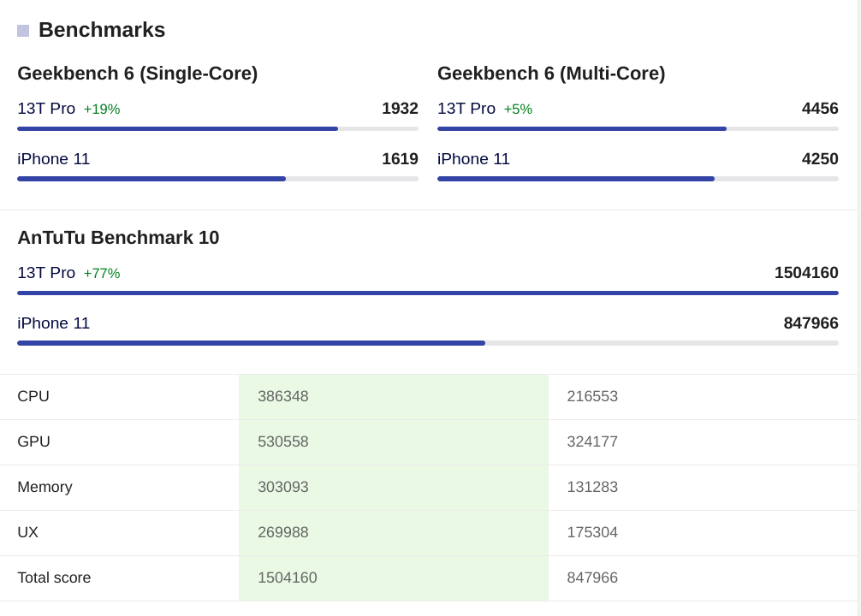This screenshot has width=861, height=616.
Task: Open the 13T Pro link under Multi-Core
Action: pyautogui.click(x=466, y=108)
